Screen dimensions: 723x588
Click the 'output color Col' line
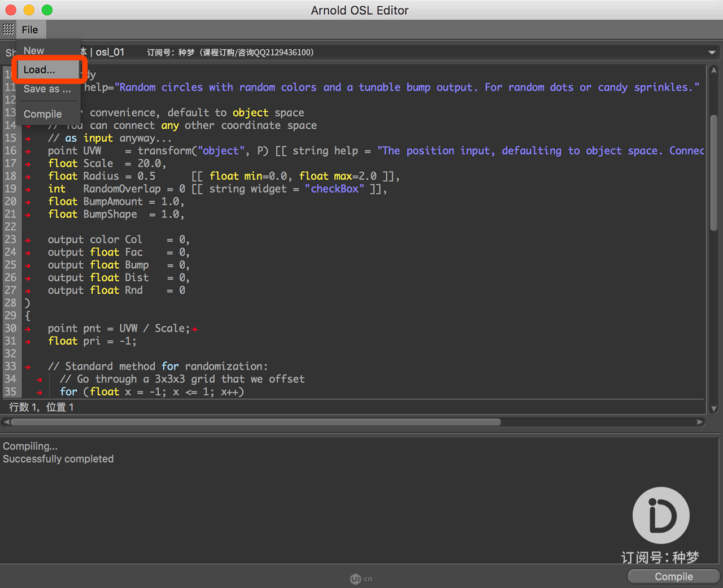119,240
